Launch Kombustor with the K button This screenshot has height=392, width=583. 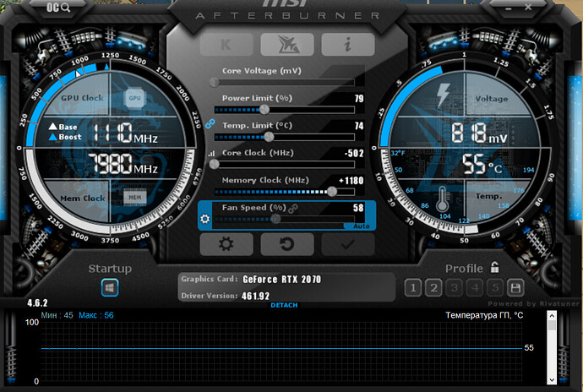click(x=226, y=45)
